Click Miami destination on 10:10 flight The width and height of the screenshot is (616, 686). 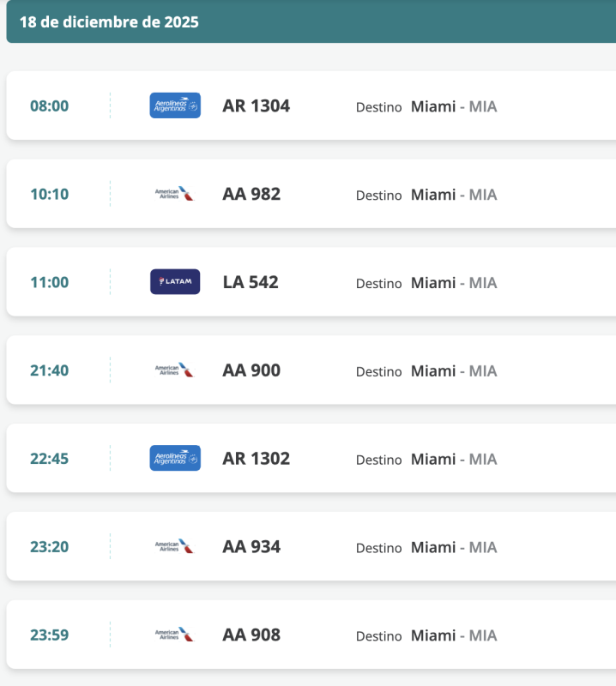pyautogui.click(x=433, y=195)
